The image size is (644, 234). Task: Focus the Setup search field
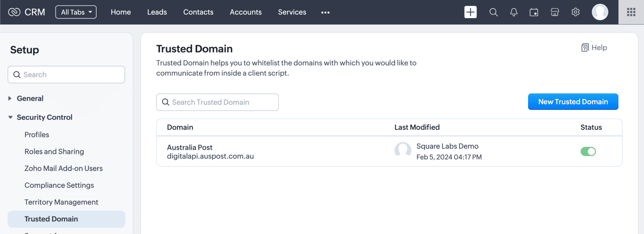[66, 75]
